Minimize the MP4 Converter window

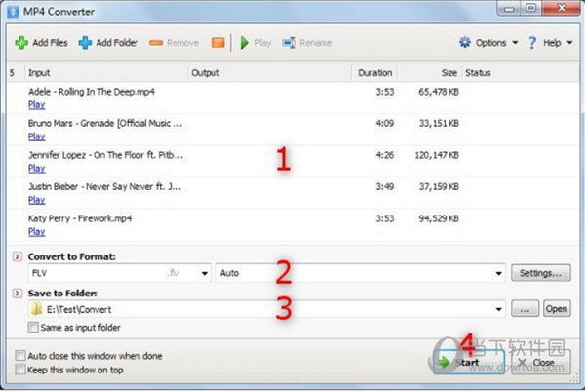[509, 9]
